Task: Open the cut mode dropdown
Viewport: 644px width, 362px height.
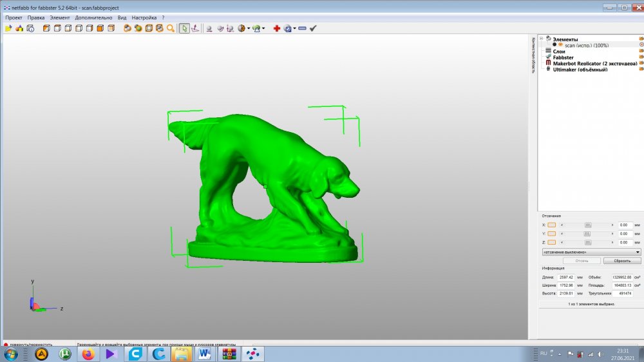Action: pyautogui.click(x=591, y=252)
